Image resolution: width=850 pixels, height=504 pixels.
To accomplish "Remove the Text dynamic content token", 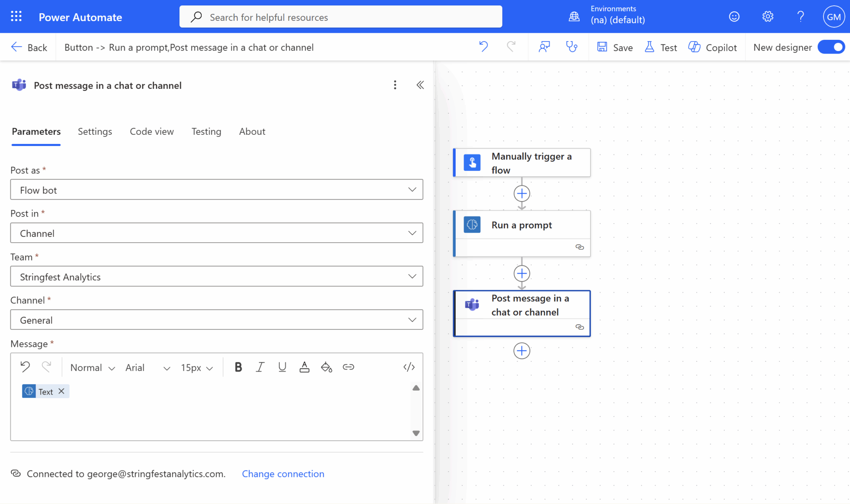I will click(61, 391).
